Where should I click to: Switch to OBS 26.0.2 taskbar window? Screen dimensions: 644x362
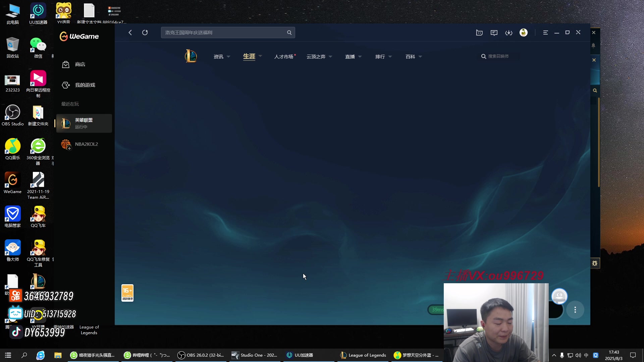(x=201, y=355)
